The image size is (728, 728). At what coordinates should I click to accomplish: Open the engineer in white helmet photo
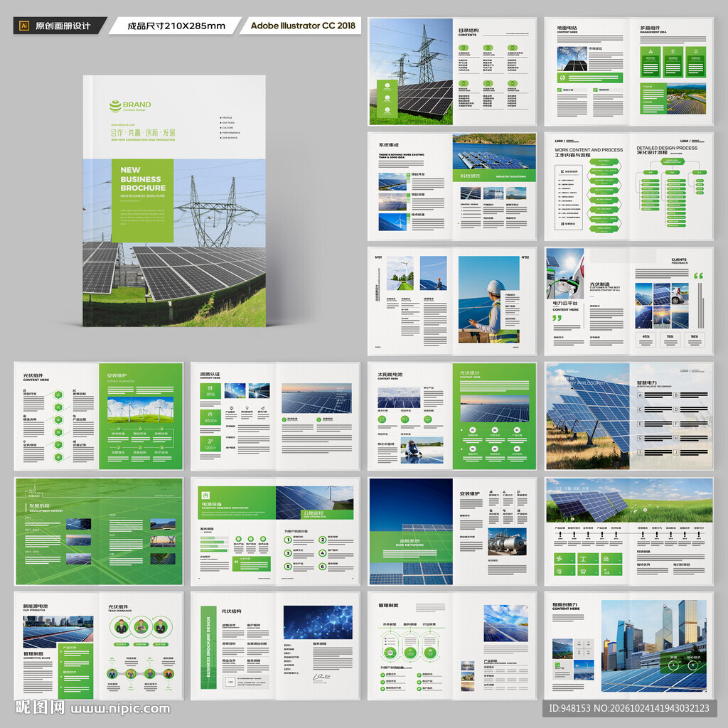489,299
